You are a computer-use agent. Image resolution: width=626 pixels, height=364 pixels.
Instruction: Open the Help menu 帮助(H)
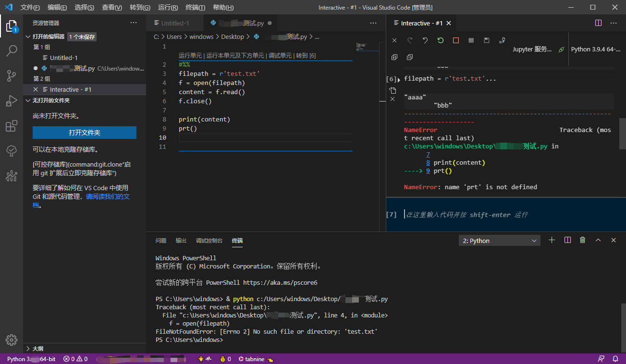click(x=223, y=8)
